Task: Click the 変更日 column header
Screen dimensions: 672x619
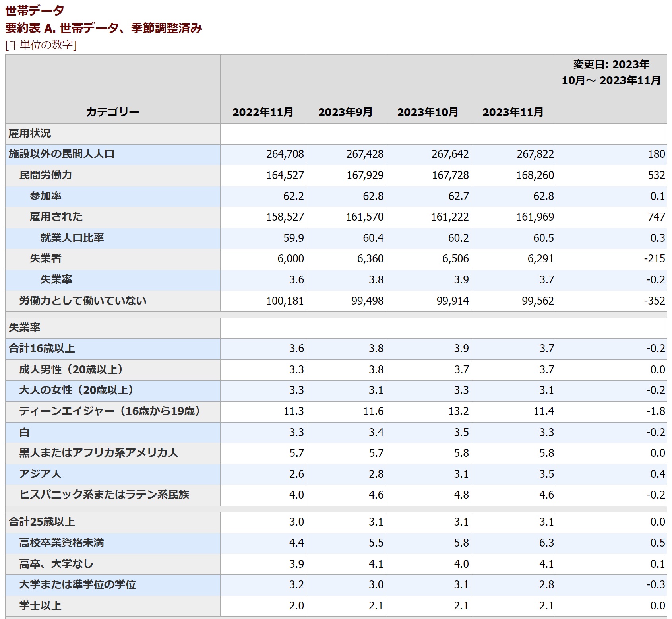Action: point(611,72)
